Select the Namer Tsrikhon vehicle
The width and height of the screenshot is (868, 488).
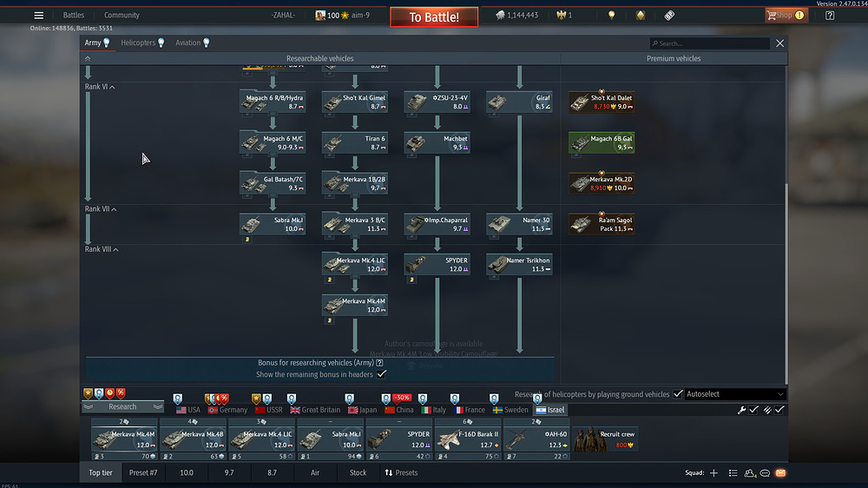519,265
